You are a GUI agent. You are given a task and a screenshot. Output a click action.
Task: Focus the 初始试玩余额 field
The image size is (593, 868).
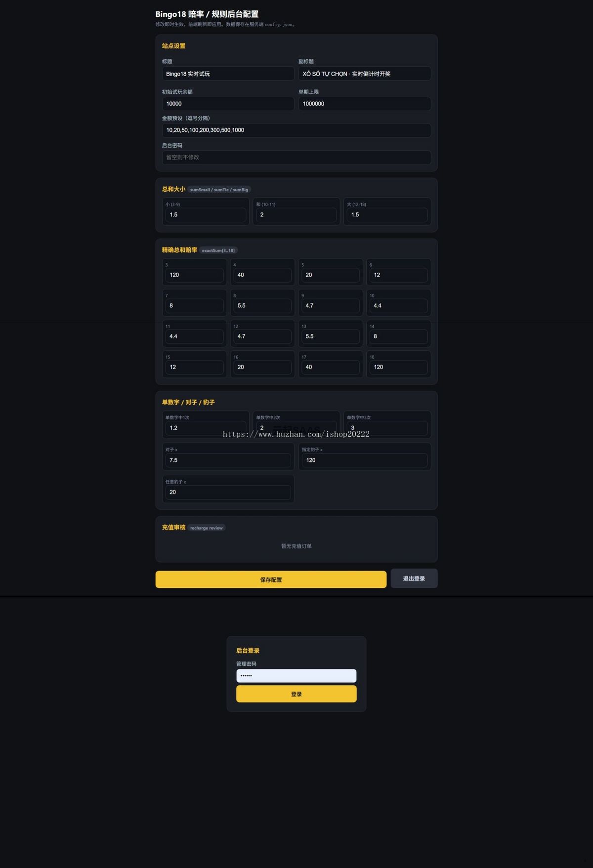click(228, 104)
